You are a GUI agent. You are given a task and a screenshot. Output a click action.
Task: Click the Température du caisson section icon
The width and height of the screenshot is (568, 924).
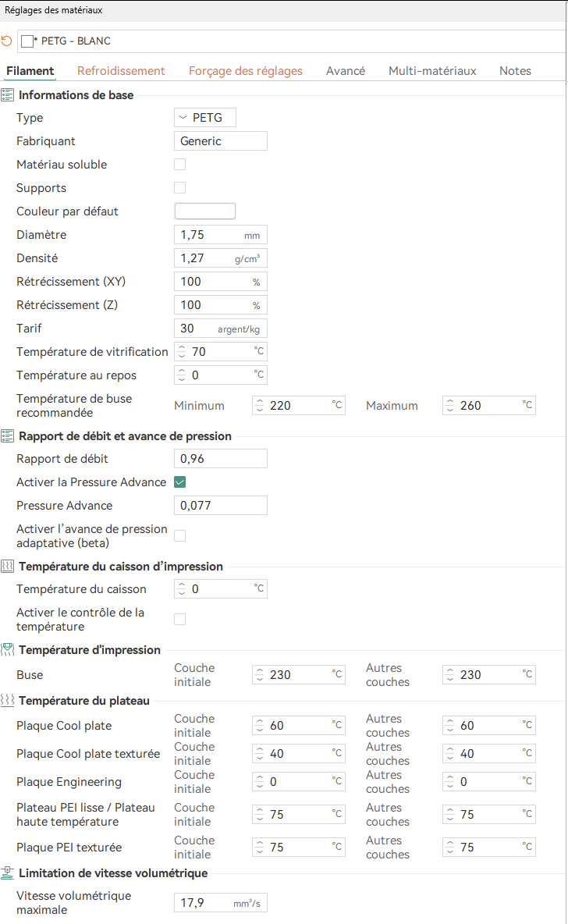click(8, 567)
